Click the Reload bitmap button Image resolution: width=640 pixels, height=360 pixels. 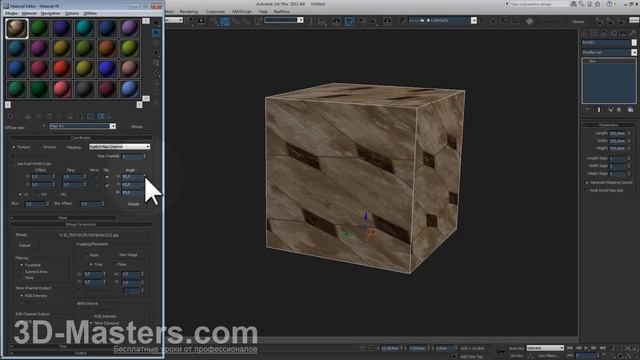pos(25,245)
